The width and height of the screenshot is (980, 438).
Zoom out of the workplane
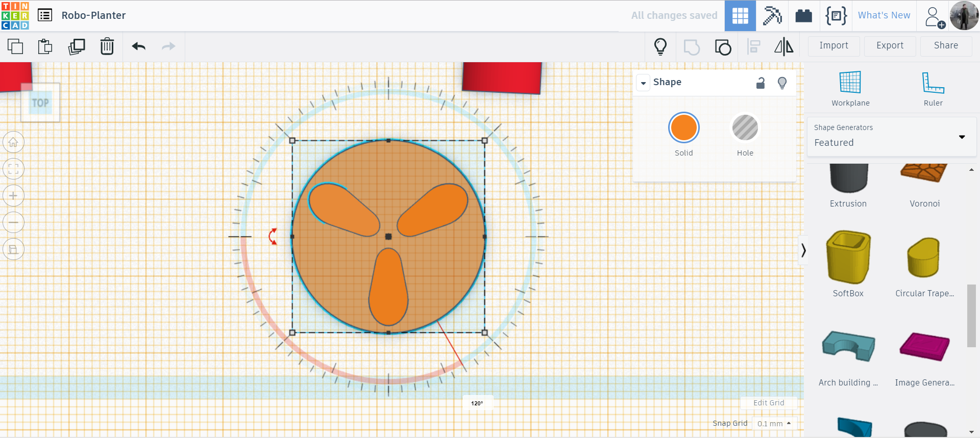coord(13,222)
